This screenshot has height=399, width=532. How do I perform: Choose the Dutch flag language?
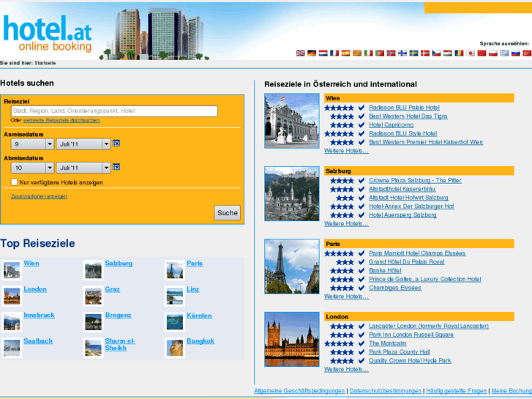pos(323,53)
